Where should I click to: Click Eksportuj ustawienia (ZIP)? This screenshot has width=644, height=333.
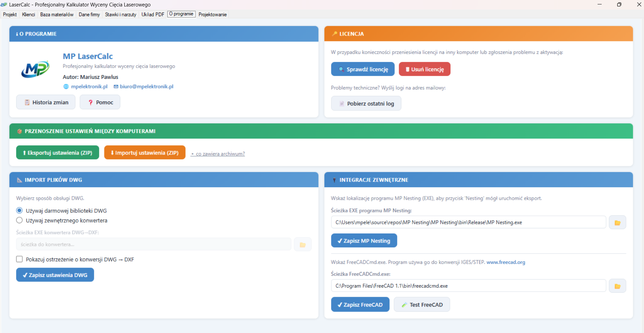(58, 152)
